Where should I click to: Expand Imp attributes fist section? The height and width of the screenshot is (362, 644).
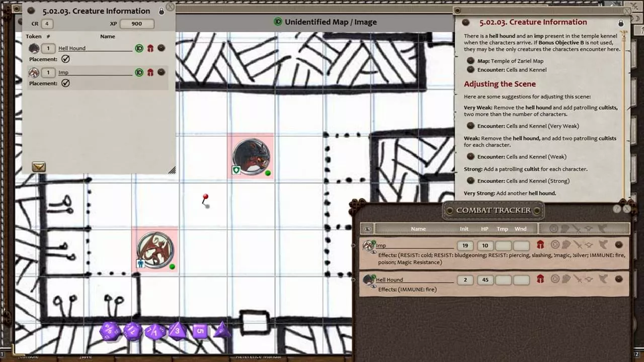click(566, 245)
